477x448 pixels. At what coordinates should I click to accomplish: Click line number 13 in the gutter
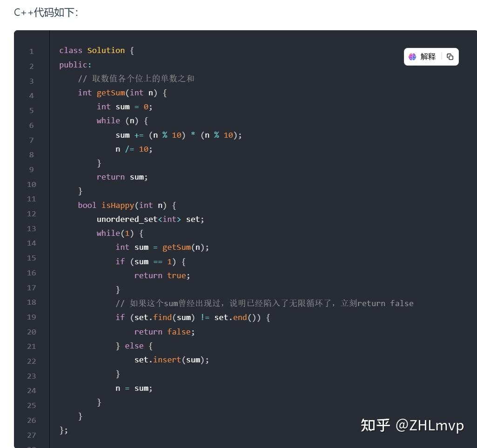(x=31, y=228)
